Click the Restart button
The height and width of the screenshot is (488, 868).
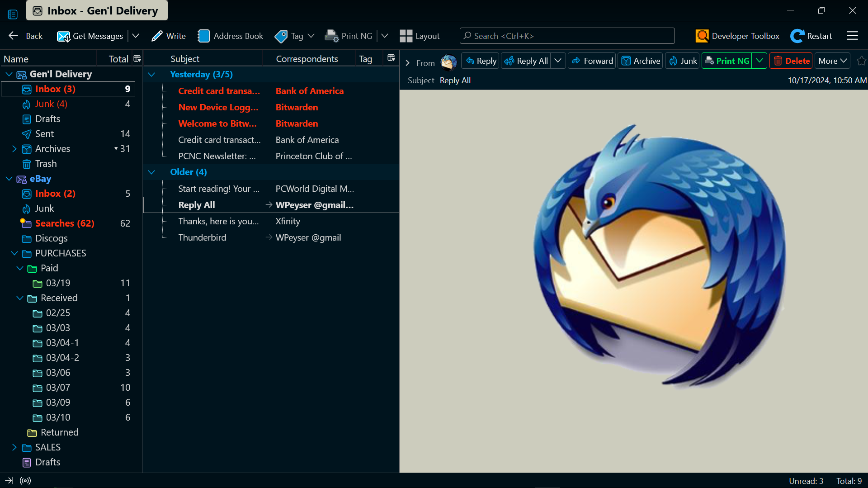coord(811,36)
